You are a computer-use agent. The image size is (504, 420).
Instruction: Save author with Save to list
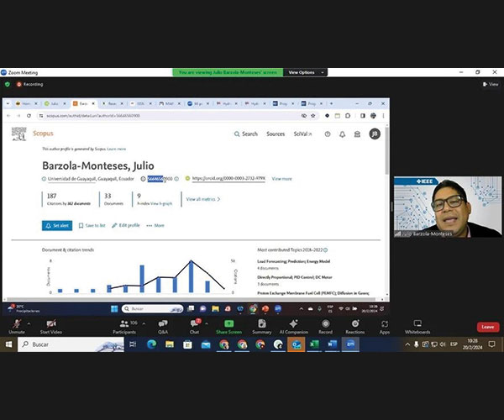92,226
